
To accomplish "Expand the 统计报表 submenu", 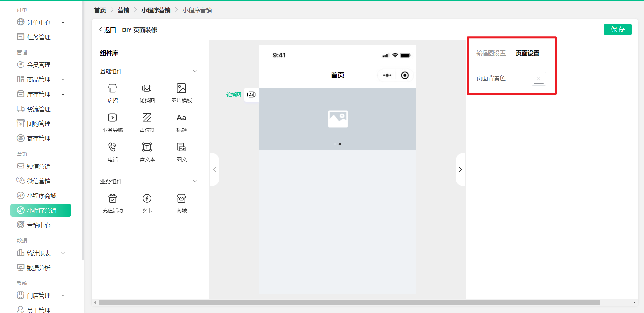I will 63,253.
